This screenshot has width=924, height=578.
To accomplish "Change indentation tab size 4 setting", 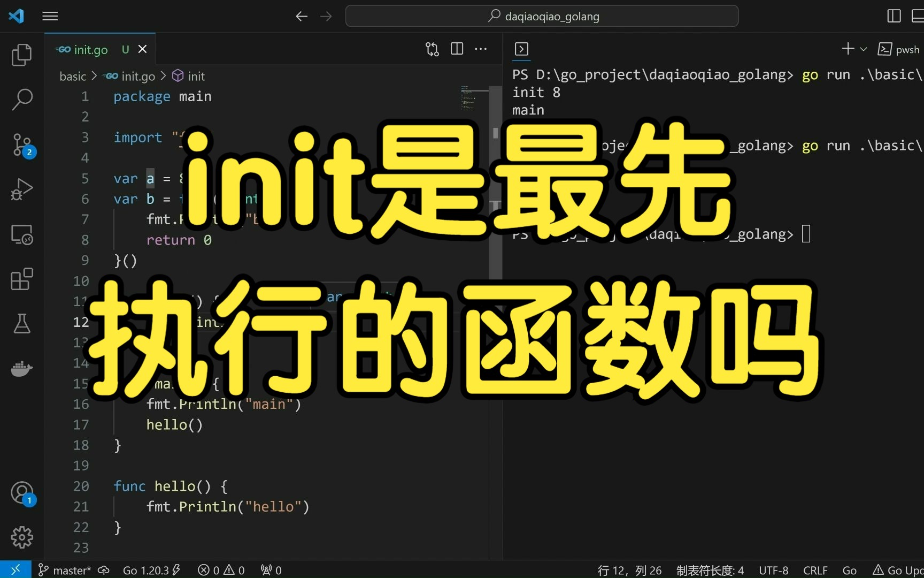I will [x=710, y=571].
